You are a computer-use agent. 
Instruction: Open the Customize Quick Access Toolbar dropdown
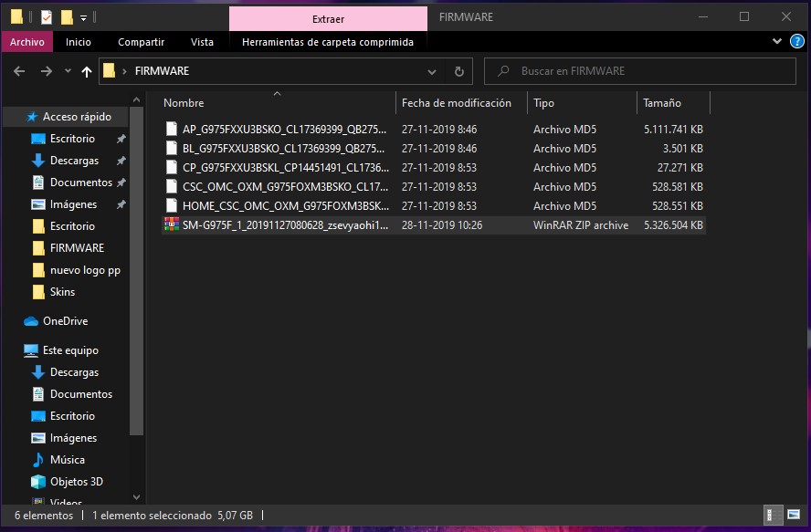pos(83,18)
